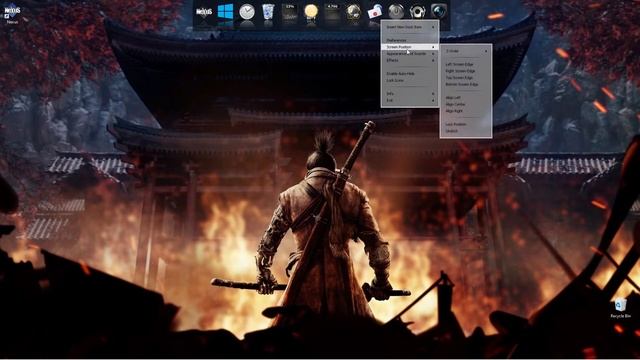Screen dimensions: 640x360
Task: Open the Nexus logo icon in the dock
Action: [x=204, y=12]
